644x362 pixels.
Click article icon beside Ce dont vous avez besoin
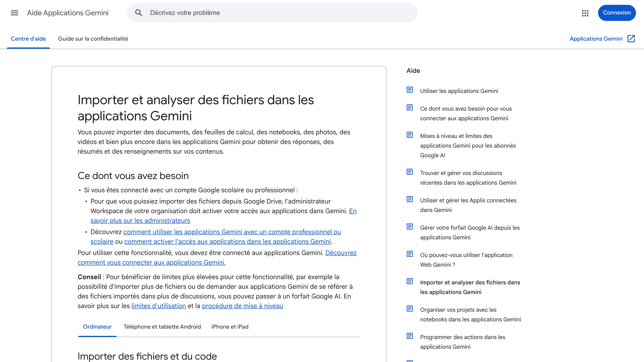(x=410, y=107)
